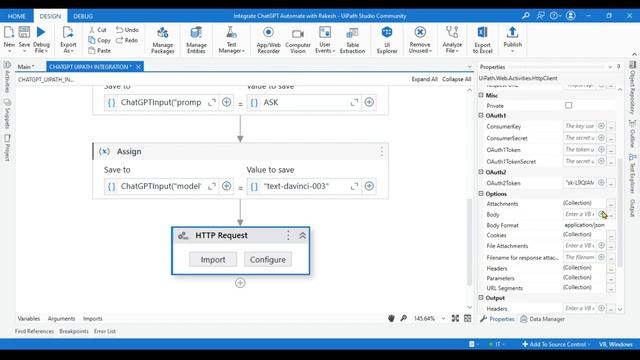Image resolution: width=640 pixels, height=360 pixels.
Task: Open the user account icon
Action: click(571, 16)
